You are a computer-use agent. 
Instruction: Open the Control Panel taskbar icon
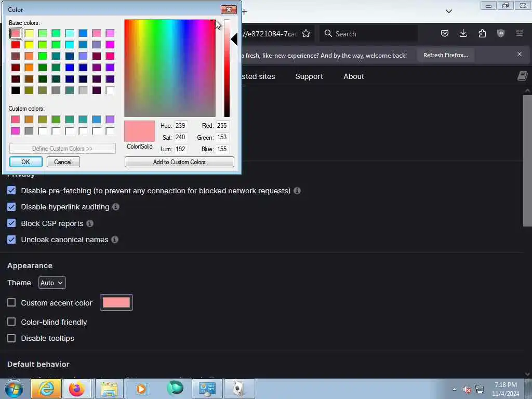click(207, 389)
